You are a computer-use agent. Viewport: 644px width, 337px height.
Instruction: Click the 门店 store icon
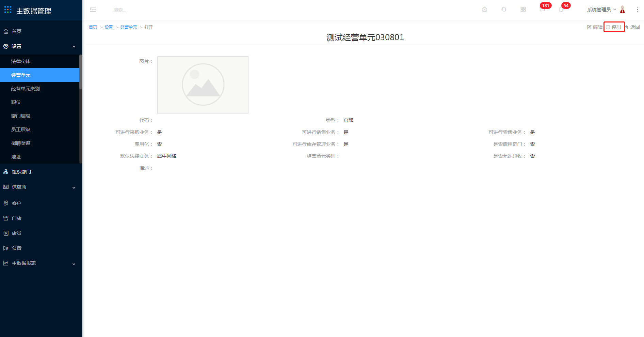pyautogui.click(x=6, y=218)
